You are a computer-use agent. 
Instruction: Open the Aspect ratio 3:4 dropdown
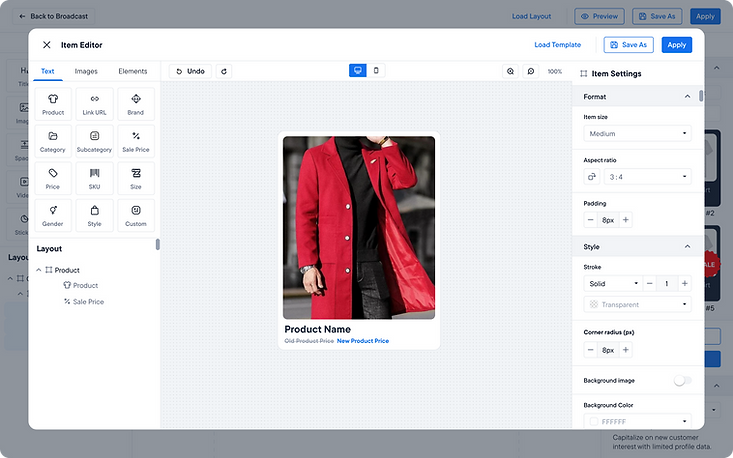pyautogui.click(x=647, y=177)
